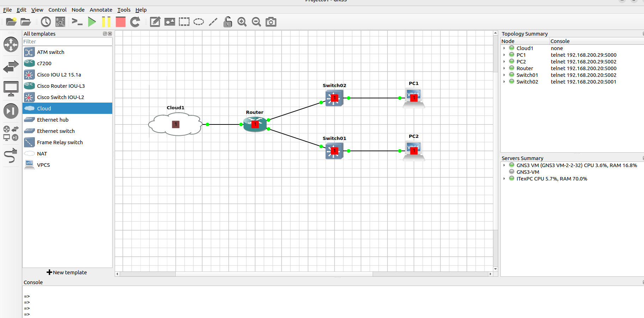Toggle browse security devices icon
Screen dimensions: 644x318
[x=11, y=111]
